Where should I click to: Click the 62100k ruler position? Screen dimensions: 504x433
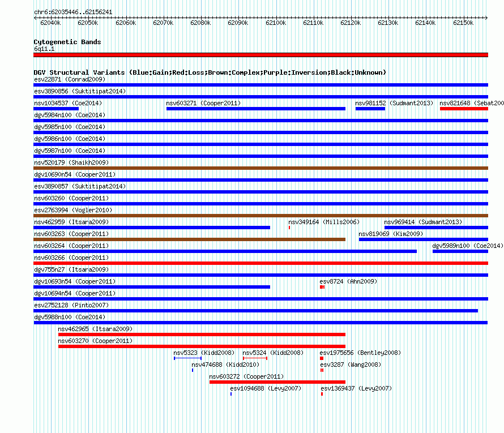(x=276, y=23)
